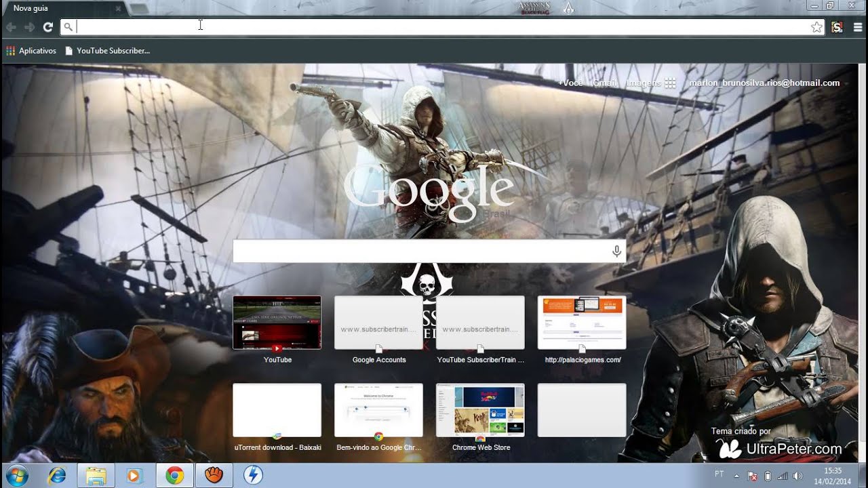Reload the page with the refresh icon
This screenshot has width=868, height=488.
tap(47, 27)
